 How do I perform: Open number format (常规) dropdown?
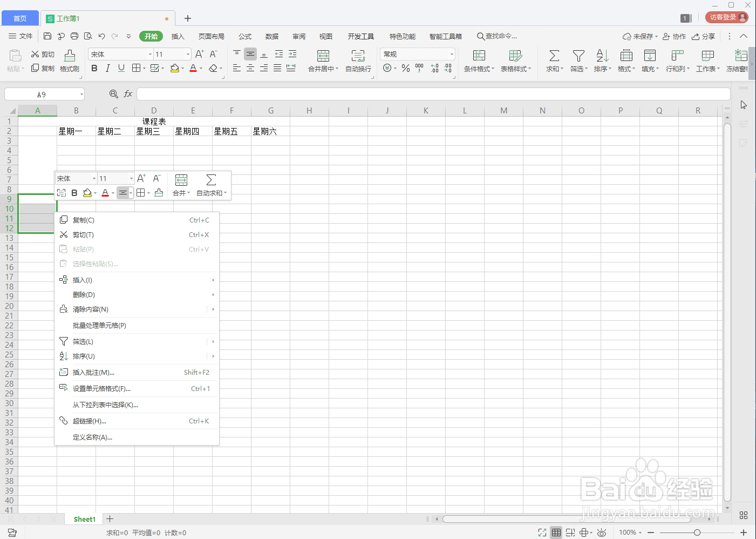point(452,55)
